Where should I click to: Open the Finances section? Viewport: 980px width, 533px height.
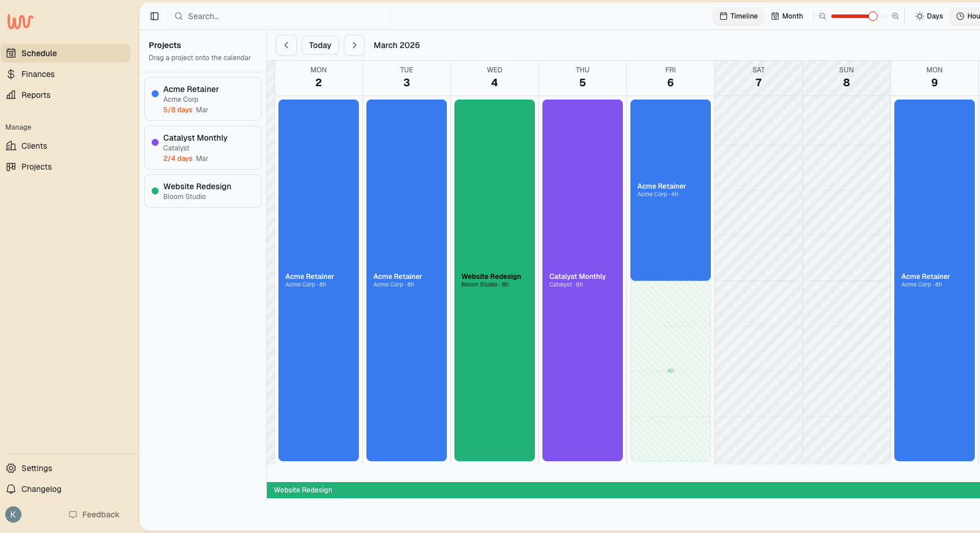click(x=38, y=74)
